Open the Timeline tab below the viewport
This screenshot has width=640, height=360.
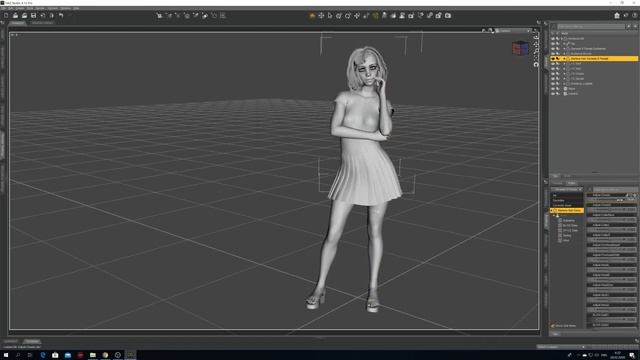pyautogui.click(x=32, y=341)
